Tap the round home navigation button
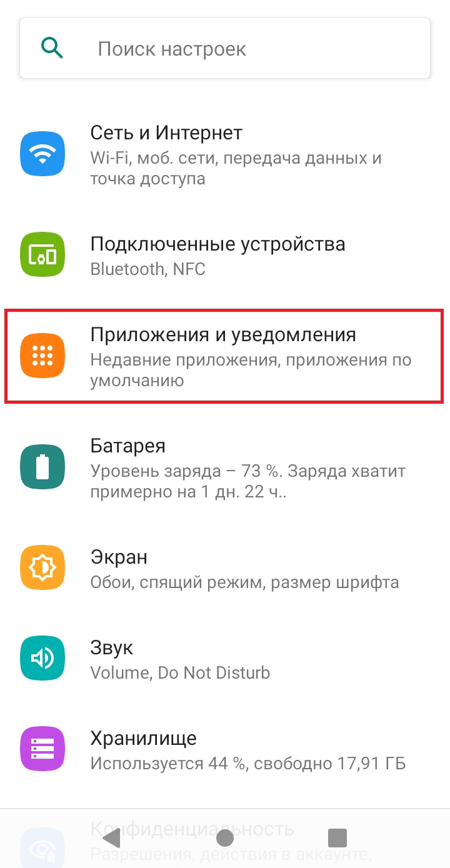Viewport: 450px width, 868px height. click(x=224, y=837)
